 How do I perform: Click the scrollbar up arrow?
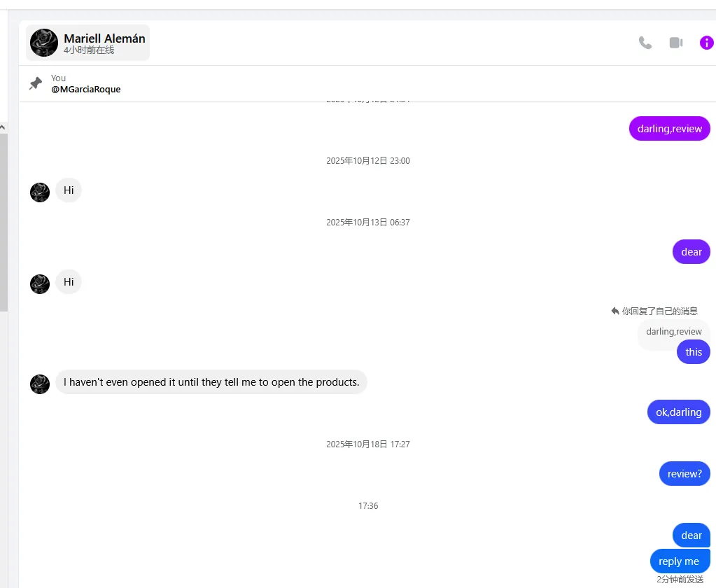point(3,127)
